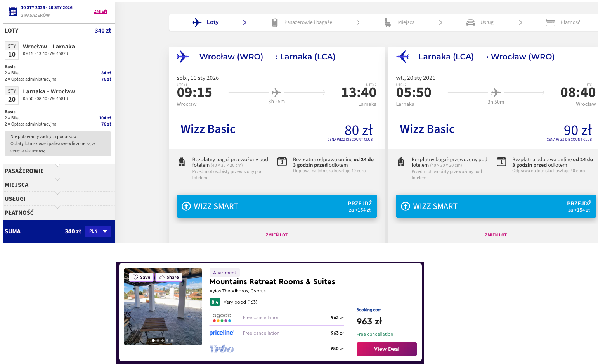The height and width of the screenshot is (364, 598).
Task: Open the Loty step in progress bar
Action: [213, 22]
